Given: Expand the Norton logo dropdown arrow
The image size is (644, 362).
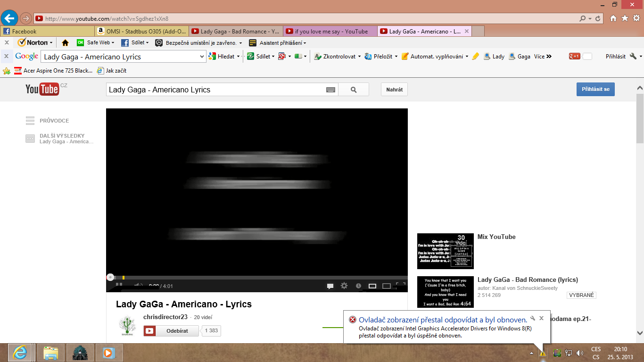Looking at the screenshot, I should point(51,42).
